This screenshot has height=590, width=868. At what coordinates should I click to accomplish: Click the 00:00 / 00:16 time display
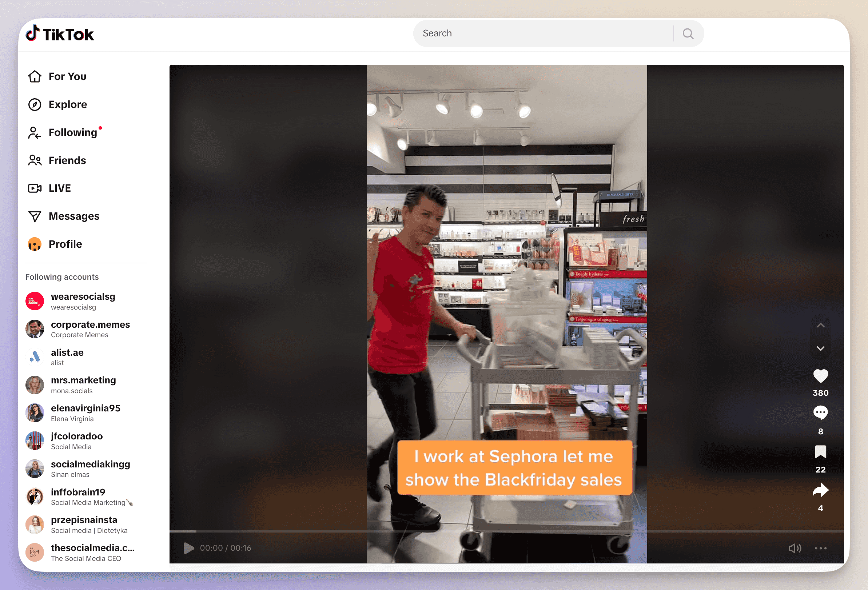pyautogui.click(x=226, y=548)
